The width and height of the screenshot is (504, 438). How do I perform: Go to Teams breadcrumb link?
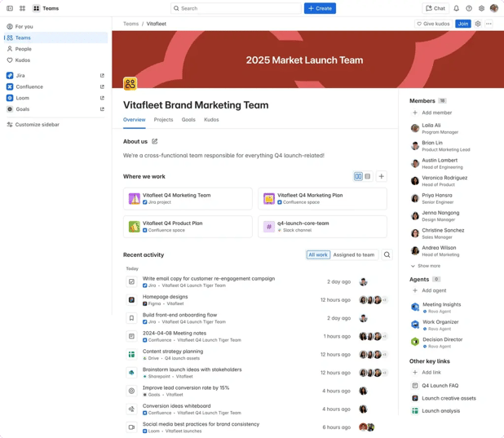pos(130,24)
